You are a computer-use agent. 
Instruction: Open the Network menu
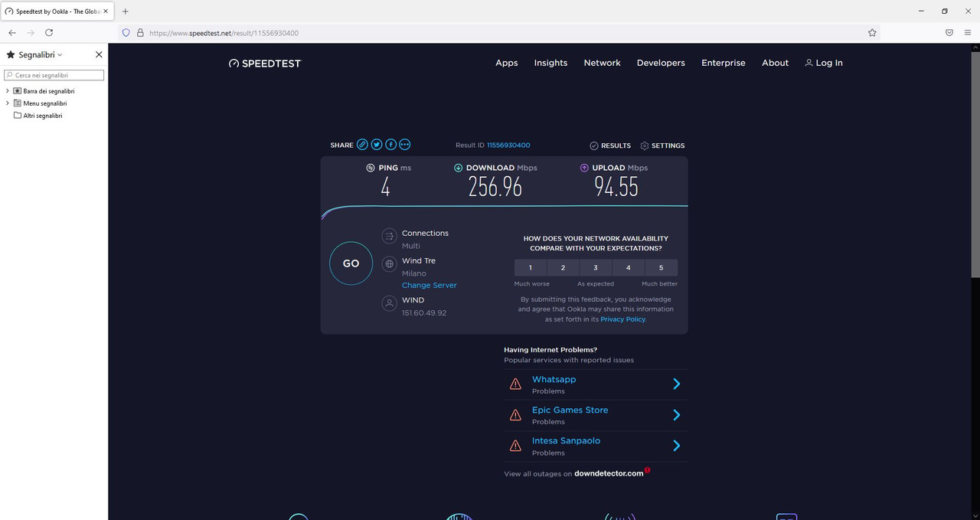tap(602, 63)
